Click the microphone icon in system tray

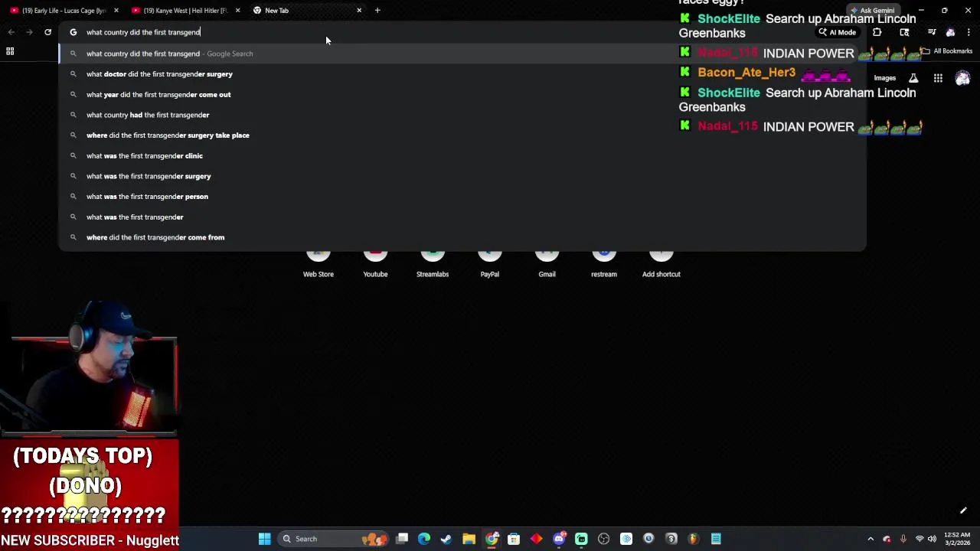[x=903, y=539]
